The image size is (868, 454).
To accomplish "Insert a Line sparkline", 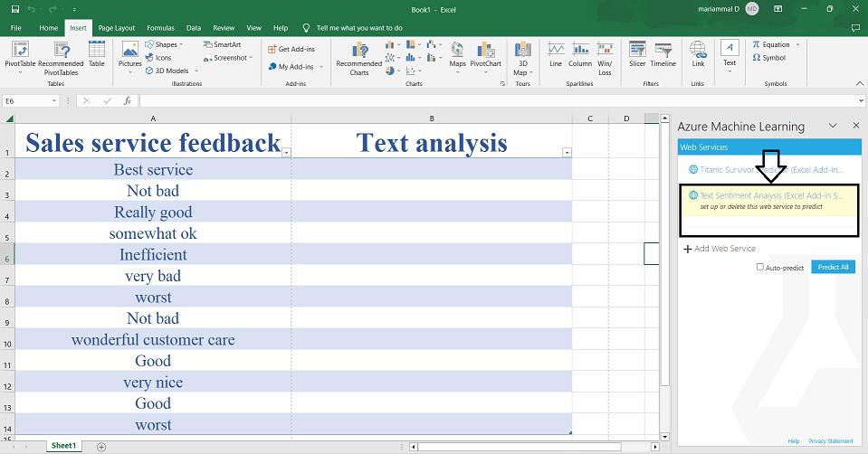I will click(556, 54).
